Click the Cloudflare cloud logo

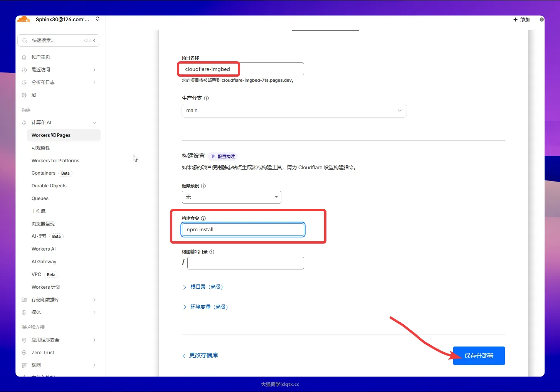pyautogui.click(x=24, y=19)
